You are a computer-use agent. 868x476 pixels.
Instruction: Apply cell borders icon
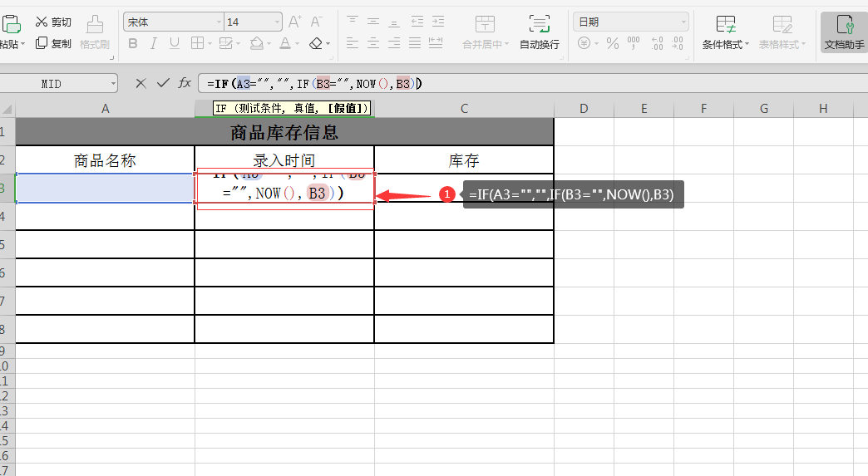tap(197, 43)
